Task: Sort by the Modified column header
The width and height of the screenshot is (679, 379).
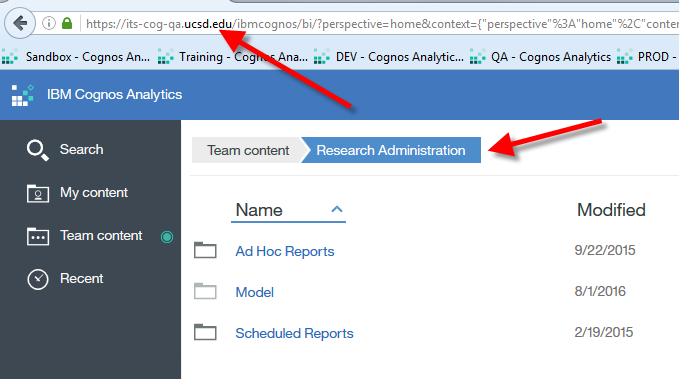Action: click(x=611, y=210)
